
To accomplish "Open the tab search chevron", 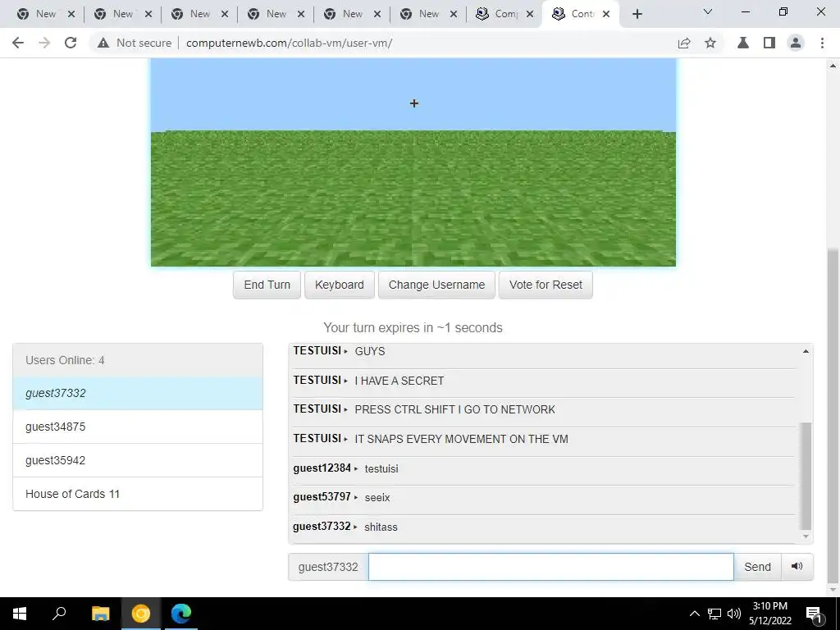I will (x=708, y=11).
